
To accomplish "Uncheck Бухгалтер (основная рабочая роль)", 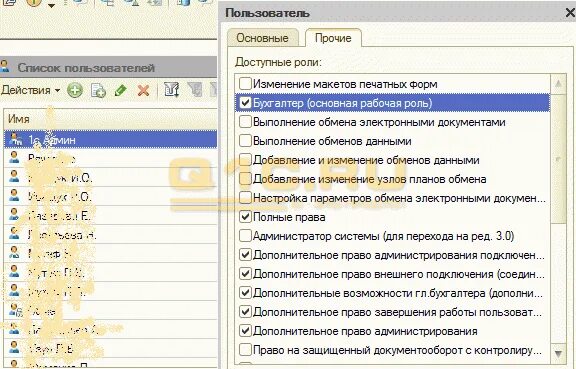I will point(245,103).
